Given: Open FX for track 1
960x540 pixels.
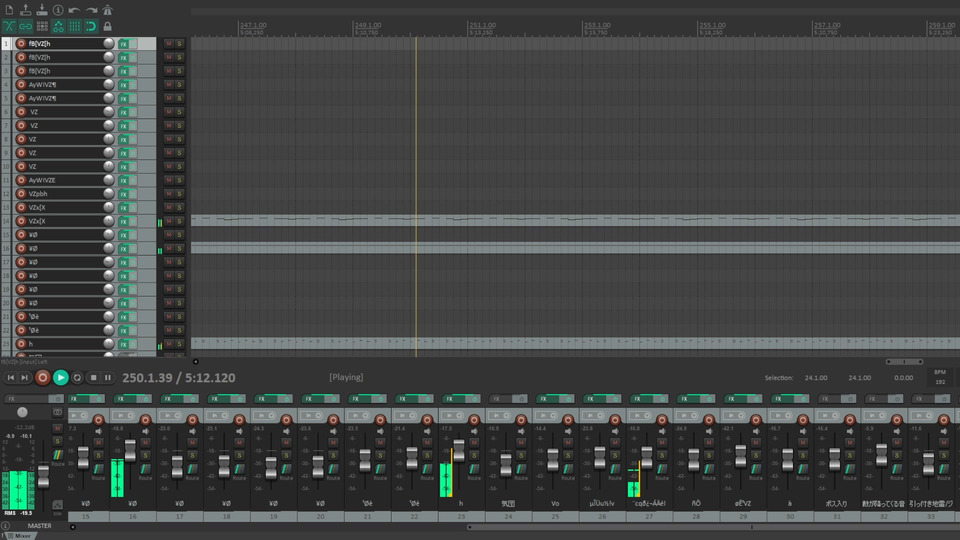Looking at the screenshot, I should (124, 44).
